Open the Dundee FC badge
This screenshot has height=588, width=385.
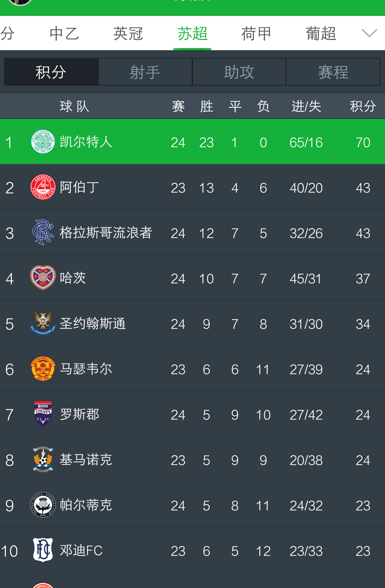click(43, 550)
